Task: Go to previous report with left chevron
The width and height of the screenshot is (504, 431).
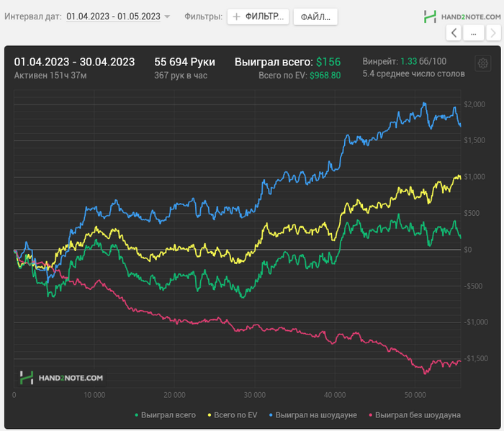Action: coord(454,33)
